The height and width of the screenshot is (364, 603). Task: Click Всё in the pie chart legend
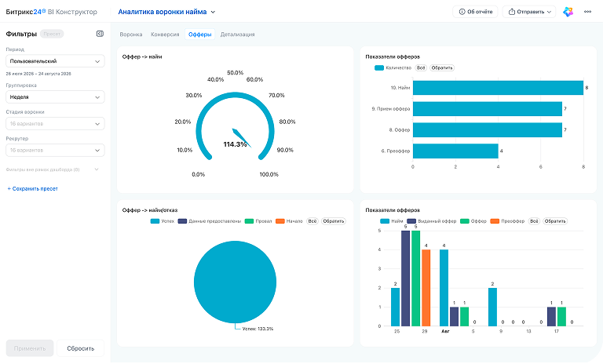(x=312, y=221)
